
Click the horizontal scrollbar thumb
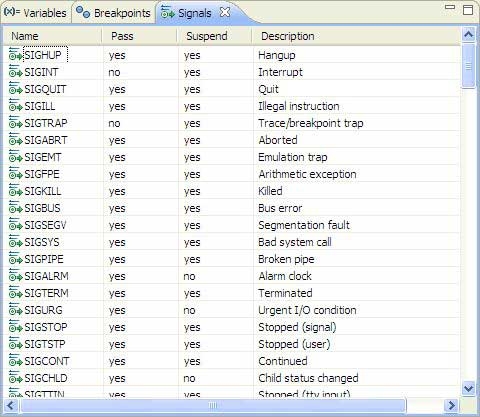pyautogui.click(x=213, y=405)
